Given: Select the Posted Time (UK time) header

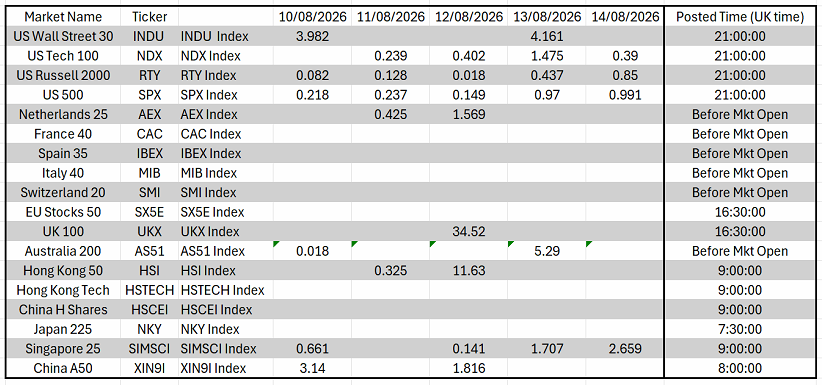Looking at the screenshot, I should click(x=740, y=17).
